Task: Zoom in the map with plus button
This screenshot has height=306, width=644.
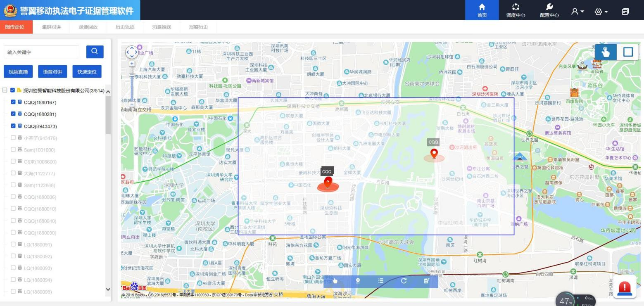Action: coord(132,64)
